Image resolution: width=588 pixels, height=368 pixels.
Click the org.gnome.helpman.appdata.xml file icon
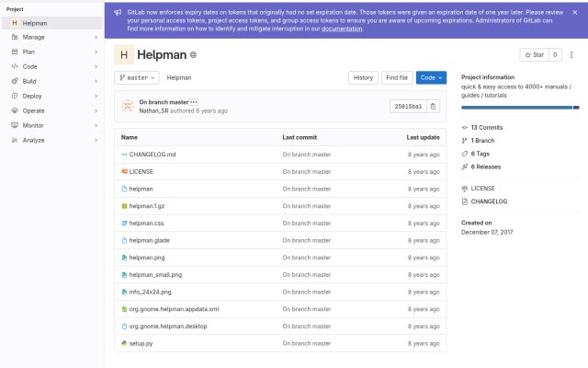(124, 309)
